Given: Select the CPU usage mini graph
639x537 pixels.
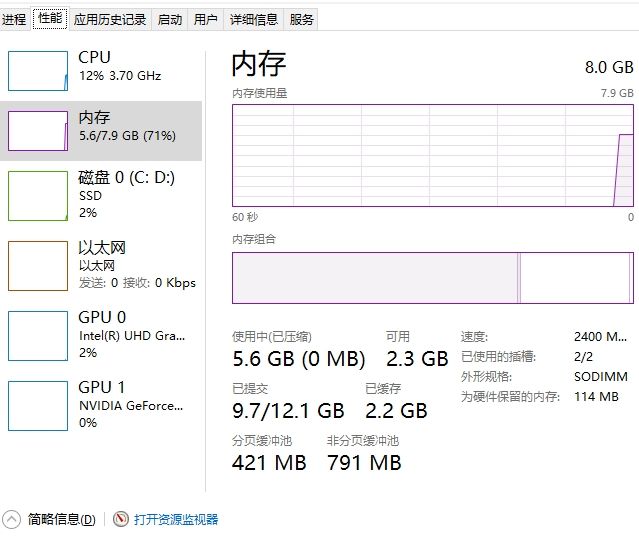Looking at the screenshot, I should tap(38, 70).
